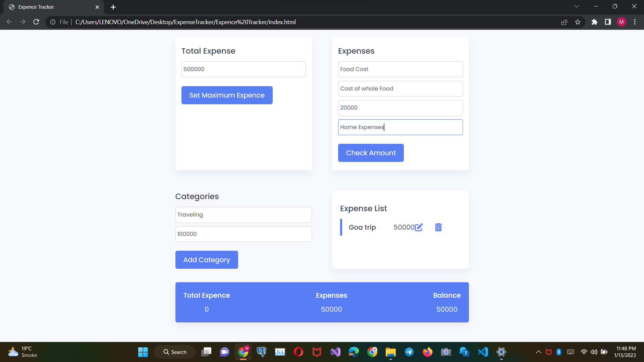Open the Windows Start menu
The image size is (644, 362).
(x=143, y=352)
